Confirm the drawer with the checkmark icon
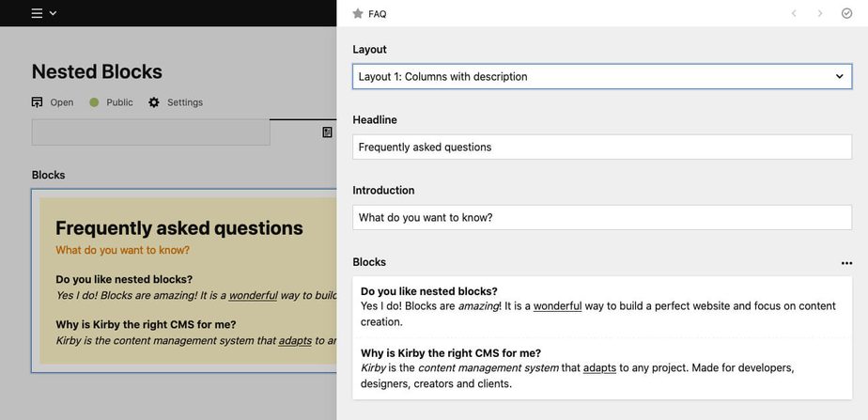The height and width of the screenshot is (420, 868). coord(846,14)
